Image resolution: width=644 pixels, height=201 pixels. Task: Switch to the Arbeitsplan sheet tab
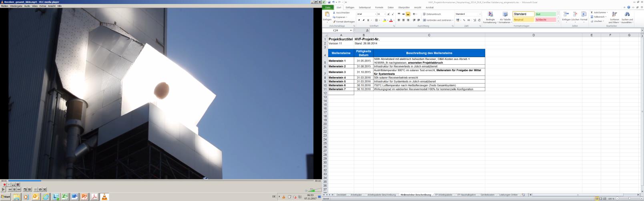(x=355, y=195)
